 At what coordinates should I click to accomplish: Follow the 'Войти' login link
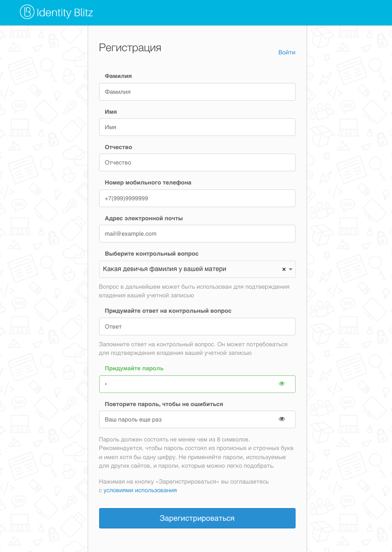click(x=287, y=53)
